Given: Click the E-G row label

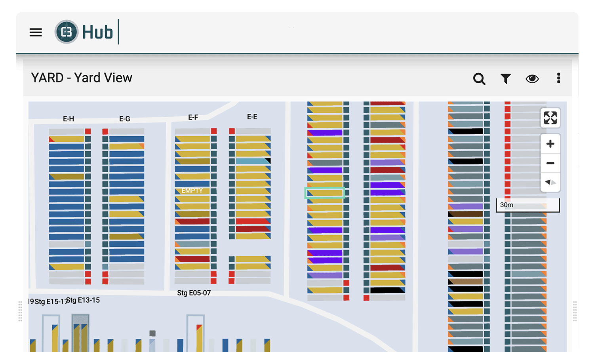Looking at the screenshot, I should [125, 119].
